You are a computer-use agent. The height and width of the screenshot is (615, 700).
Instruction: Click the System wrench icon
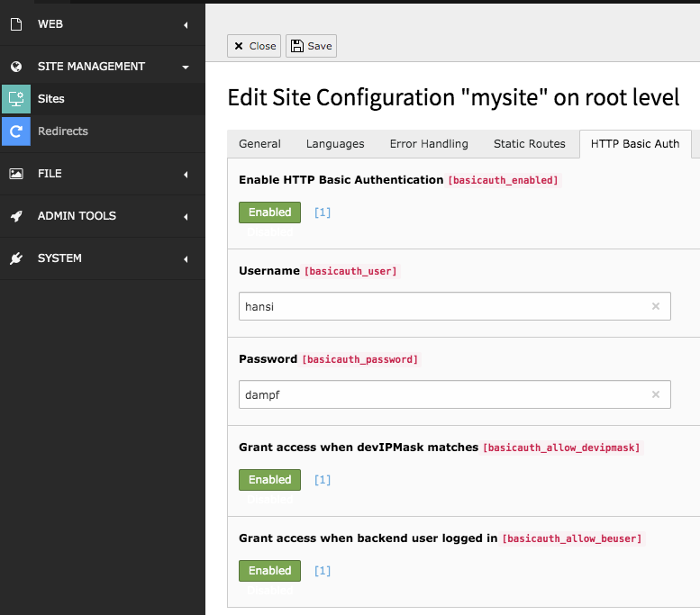15,258
